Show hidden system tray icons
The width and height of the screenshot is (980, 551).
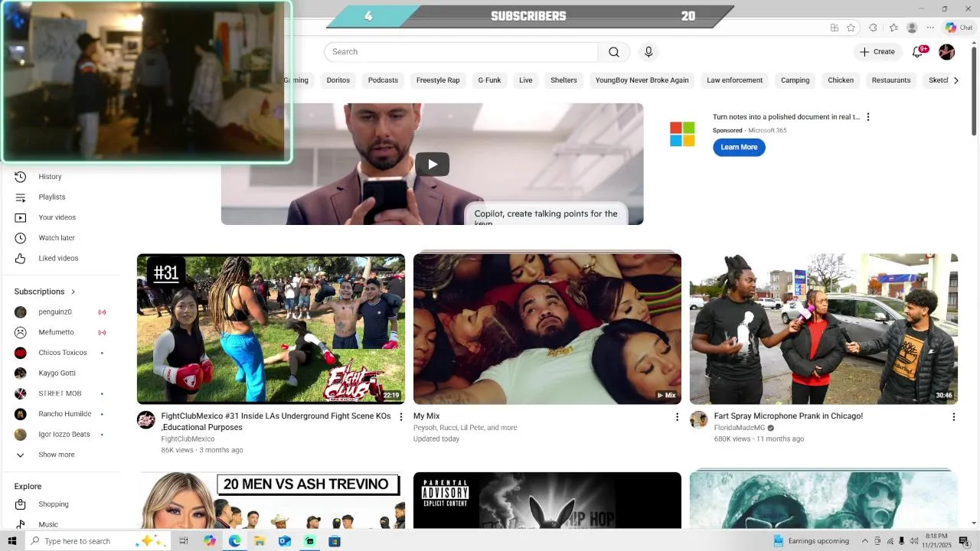[864, 541]
